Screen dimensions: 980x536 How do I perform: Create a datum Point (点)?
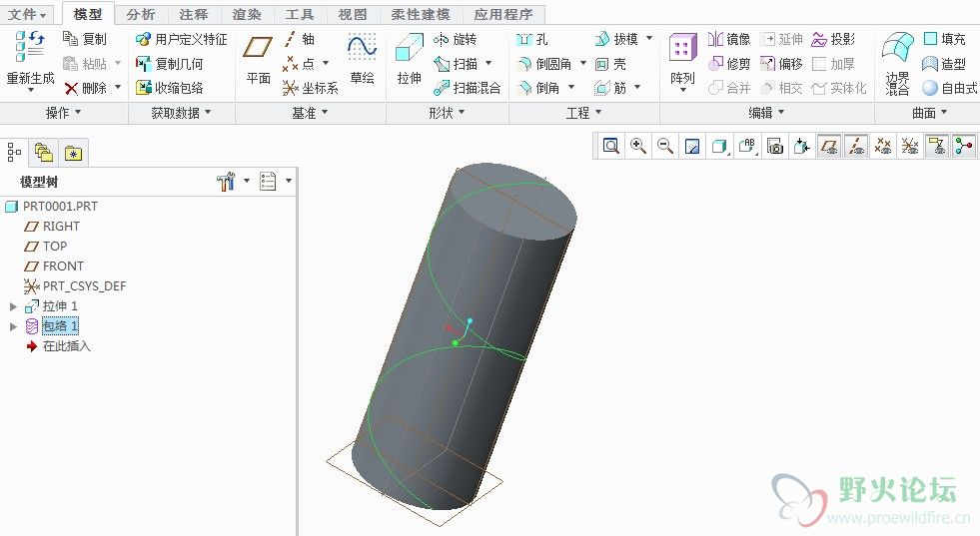(x=300, y=64)
